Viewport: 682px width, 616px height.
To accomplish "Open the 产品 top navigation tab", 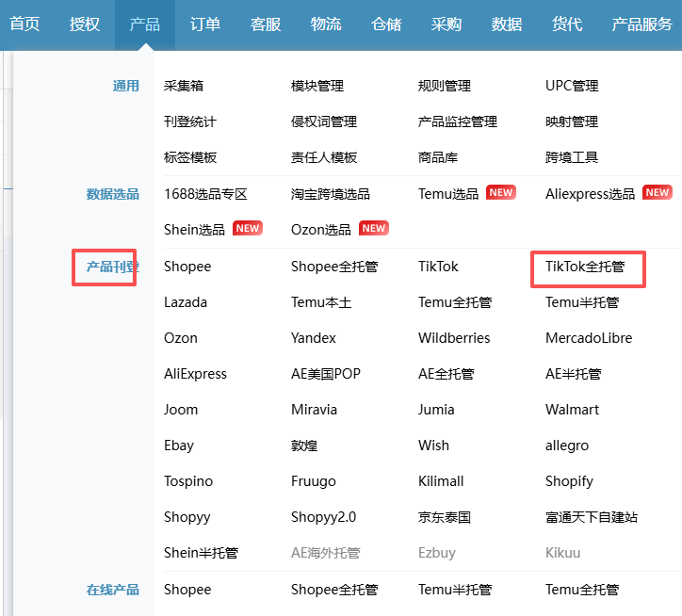I will 145,24.
